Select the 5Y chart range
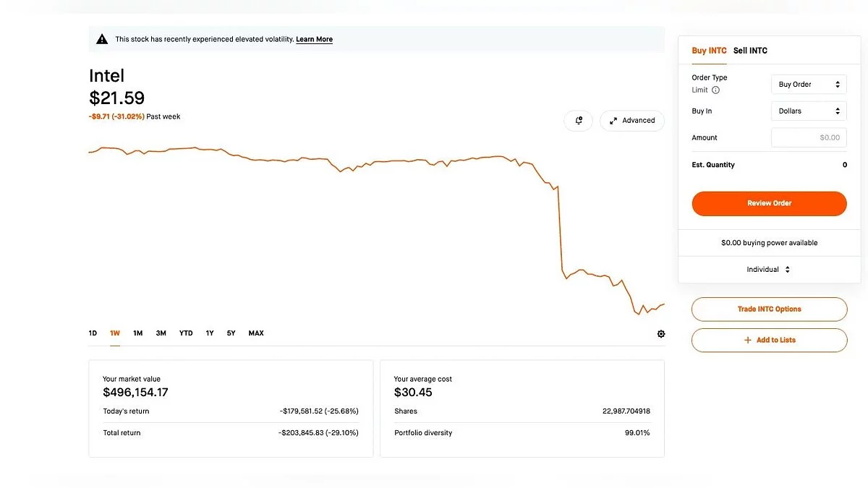Viewport: 868px width, 488px height. 231,333
